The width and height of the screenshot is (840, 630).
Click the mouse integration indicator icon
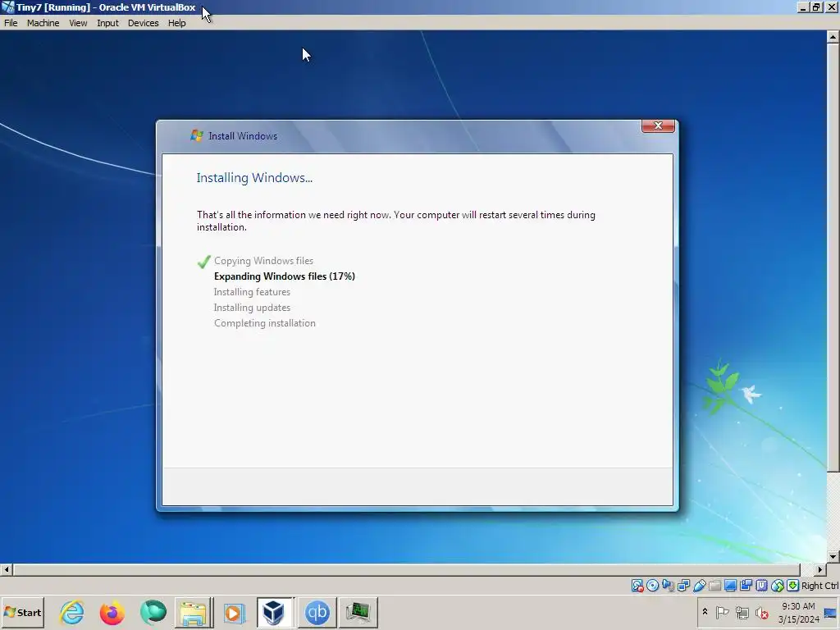click(x=778, y=586)
